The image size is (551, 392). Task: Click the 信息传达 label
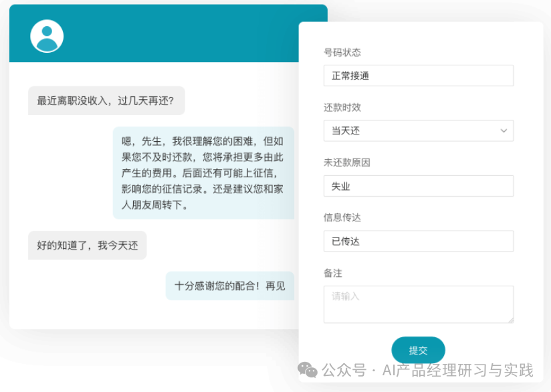(x=342, y=218)
